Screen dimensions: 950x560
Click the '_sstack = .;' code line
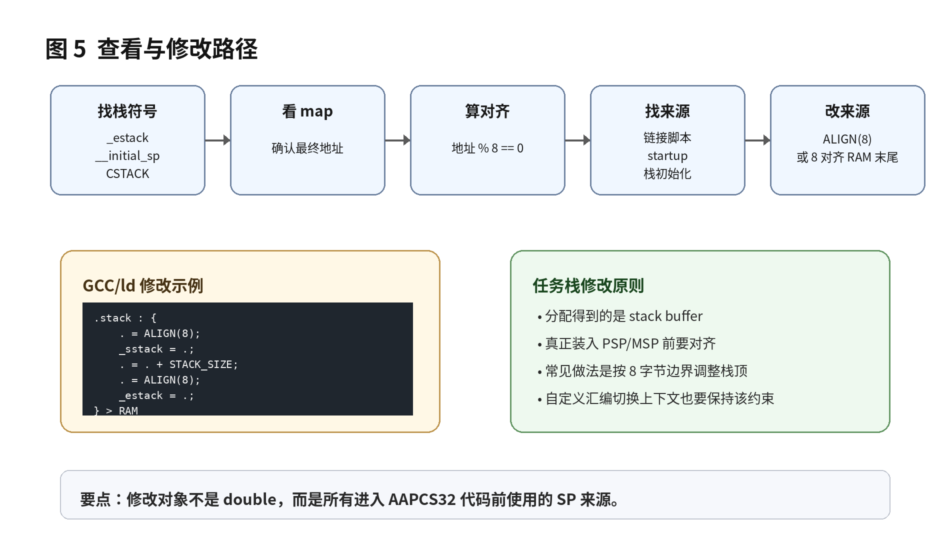[156, 349]
